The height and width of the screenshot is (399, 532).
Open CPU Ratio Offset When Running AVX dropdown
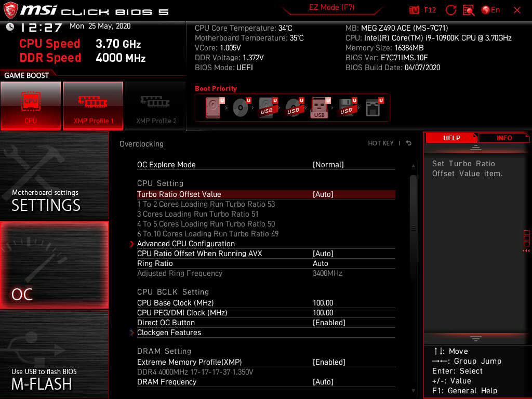click(x=323, y=254)
